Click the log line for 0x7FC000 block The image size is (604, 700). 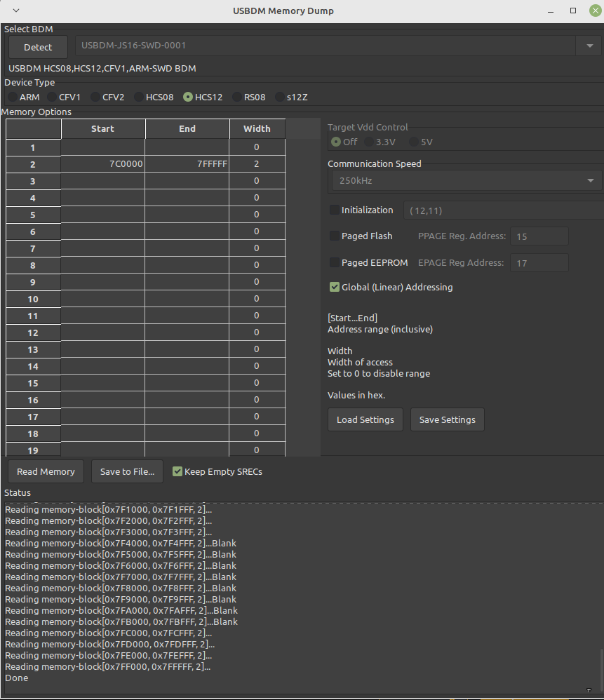109,633
